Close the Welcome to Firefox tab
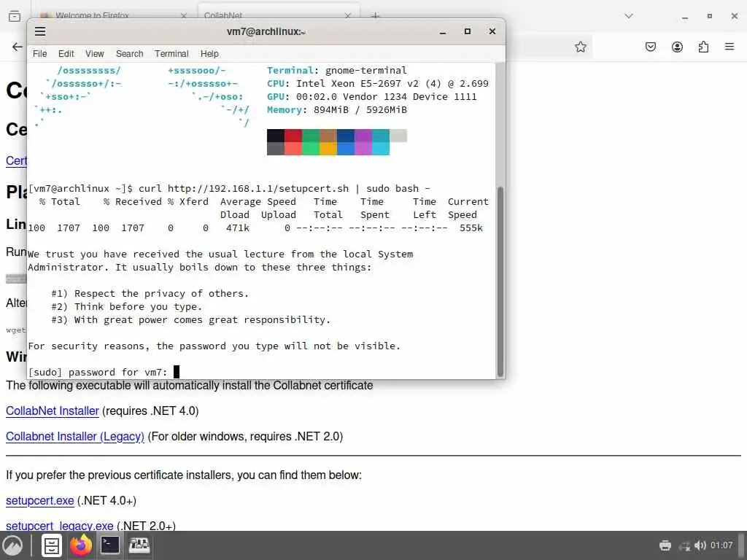Viewport: 747px width, 560px height. tap(184, 16)
